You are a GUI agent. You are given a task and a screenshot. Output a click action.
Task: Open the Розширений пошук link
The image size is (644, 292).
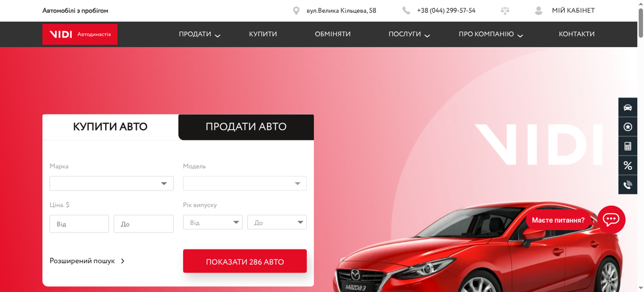[87, 261]
